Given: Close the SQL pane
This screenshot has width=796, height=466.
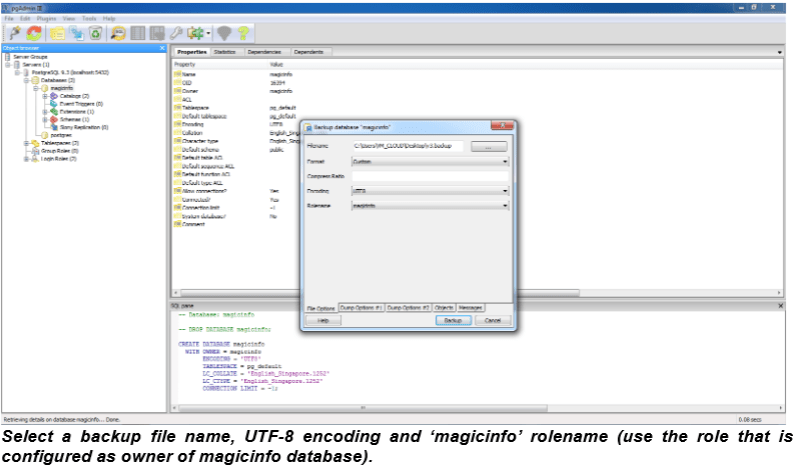Looking at the screenshot, I should coord(780,306).
